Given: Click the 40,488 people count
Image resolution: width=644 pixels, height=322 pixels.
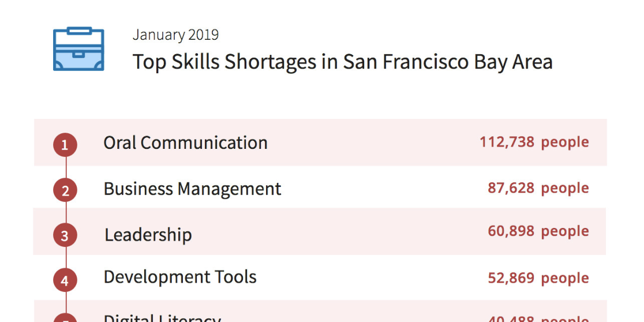Looking at the screenshot, I should 538,319.
